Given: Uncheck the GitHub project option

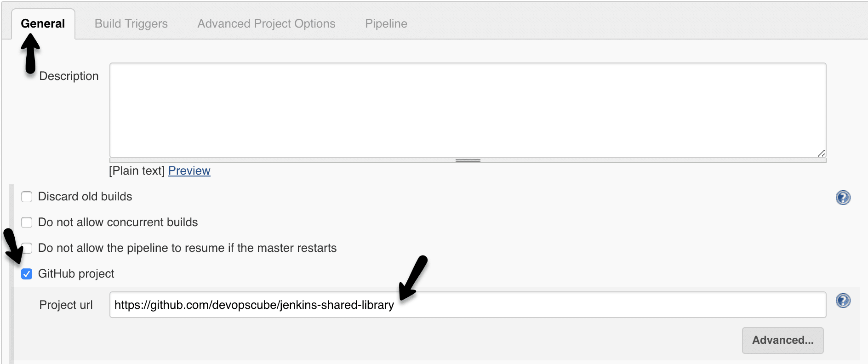Looking at the screenshot, I should [x=27, y=274].
